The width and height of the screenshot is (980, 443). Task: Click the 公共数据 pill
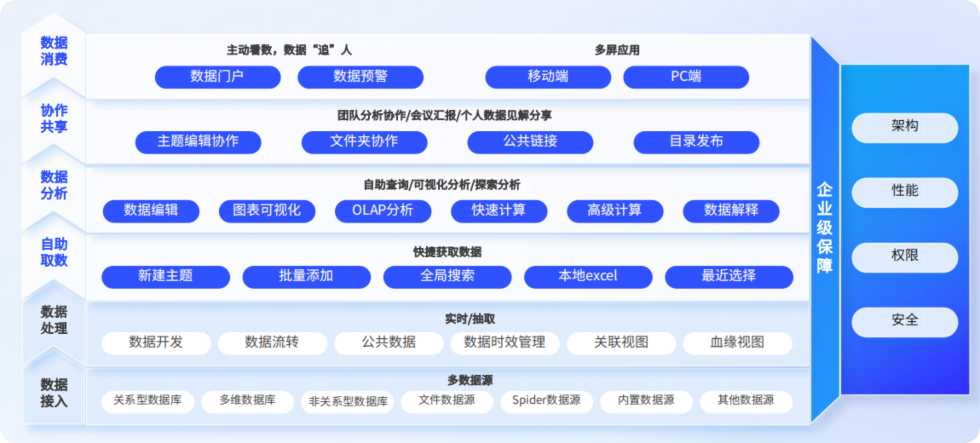(x=388, y=343)
